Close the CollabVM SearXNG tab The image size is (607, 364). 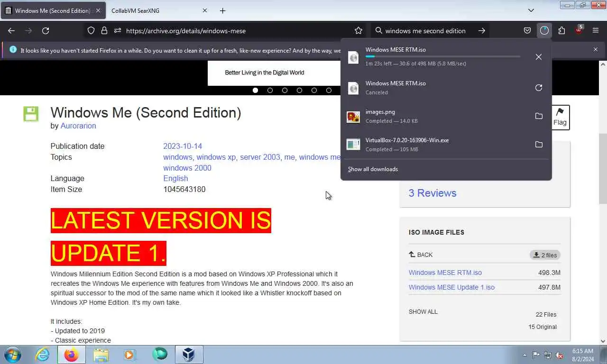point(205,10)
